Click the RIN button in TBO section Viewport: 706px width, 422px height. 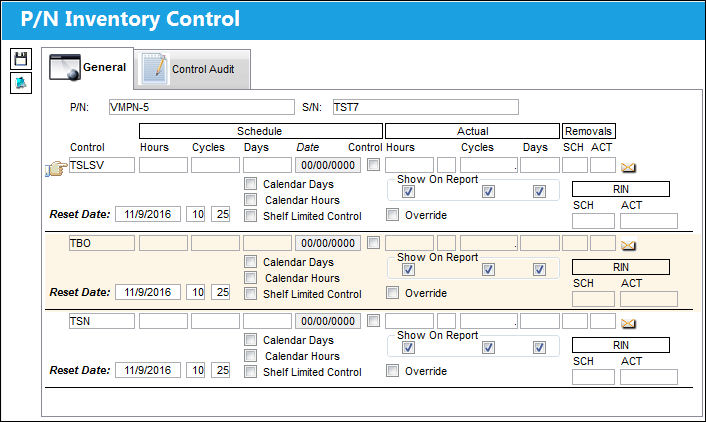[x=620, y=267]
